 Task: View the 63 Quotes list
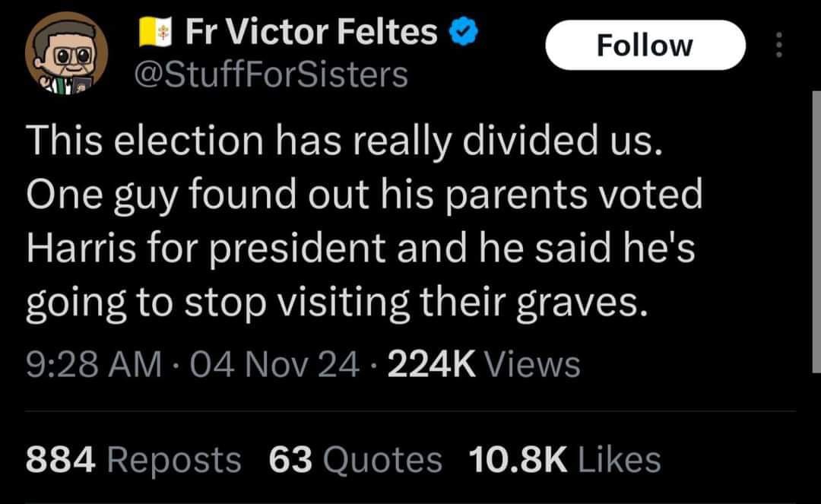click(x=355, y=460)
